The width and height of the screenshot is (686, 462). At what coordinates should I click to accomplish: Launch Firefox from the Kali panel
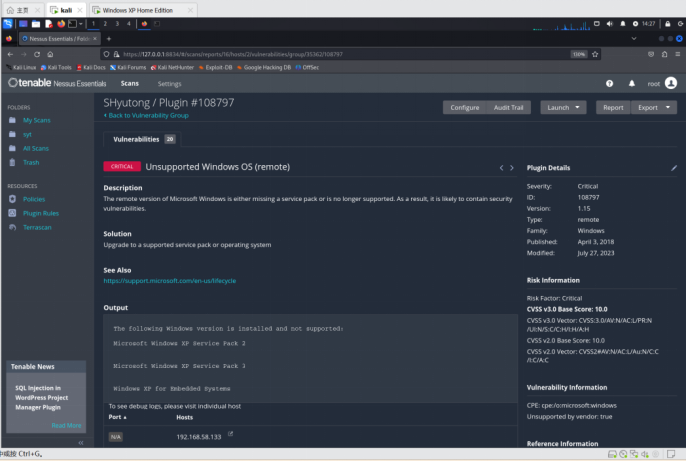[x=61, y=24]
